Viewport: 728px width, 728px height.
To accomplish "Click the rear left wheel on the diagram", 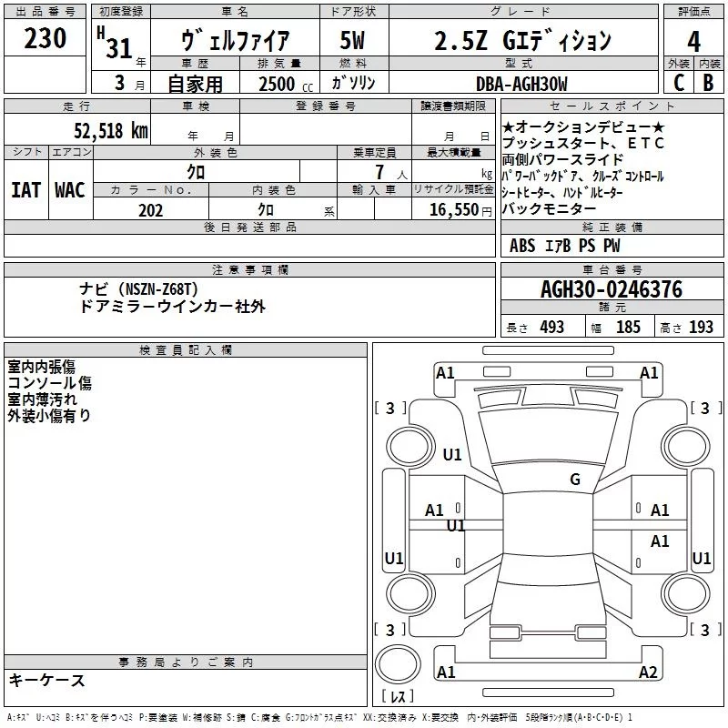I will coord(410,594).
